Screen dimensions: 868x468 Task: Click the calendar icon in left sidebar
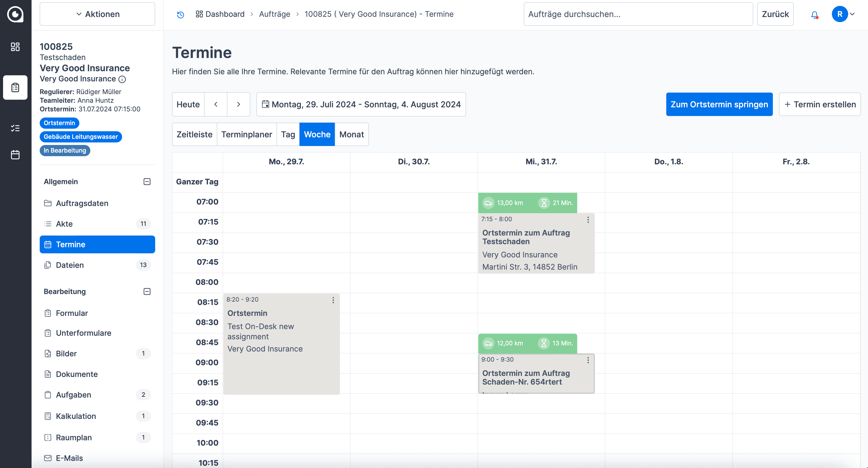(x=15, y=155)
